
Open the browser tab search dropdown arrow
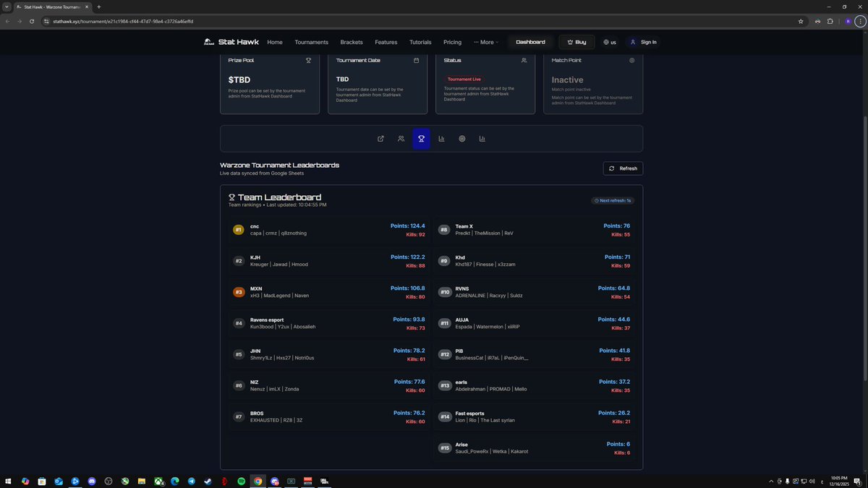(7, 7)
